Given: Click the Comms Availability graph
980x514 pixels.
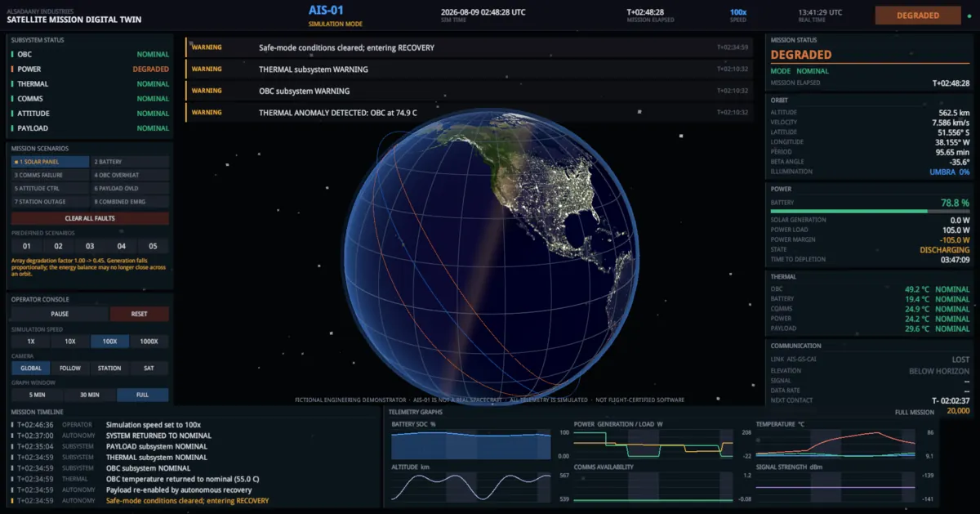Looking at the screenshot, I should [x=653, y=486].
